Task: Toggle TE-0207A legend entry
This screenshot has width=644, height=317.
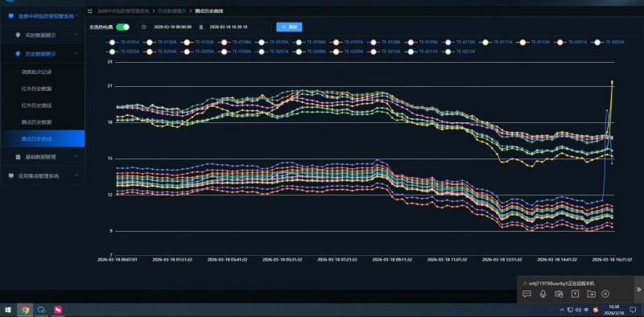Action: (272, 51)
